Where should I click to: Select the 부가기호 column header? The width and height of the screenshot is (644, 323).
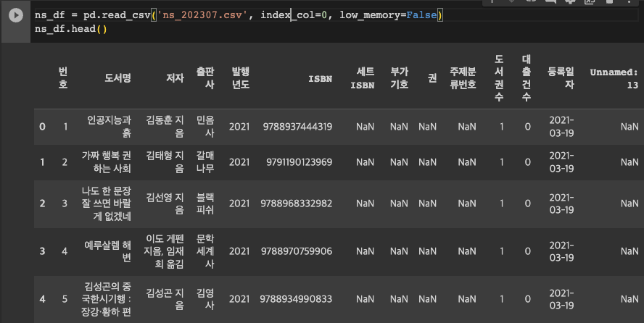(x=399, y=78)
